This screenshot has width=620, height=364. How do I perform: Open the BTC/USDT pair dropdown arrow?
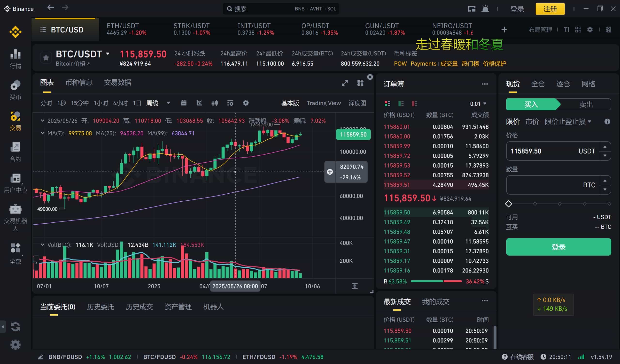(x=108, y=54)
